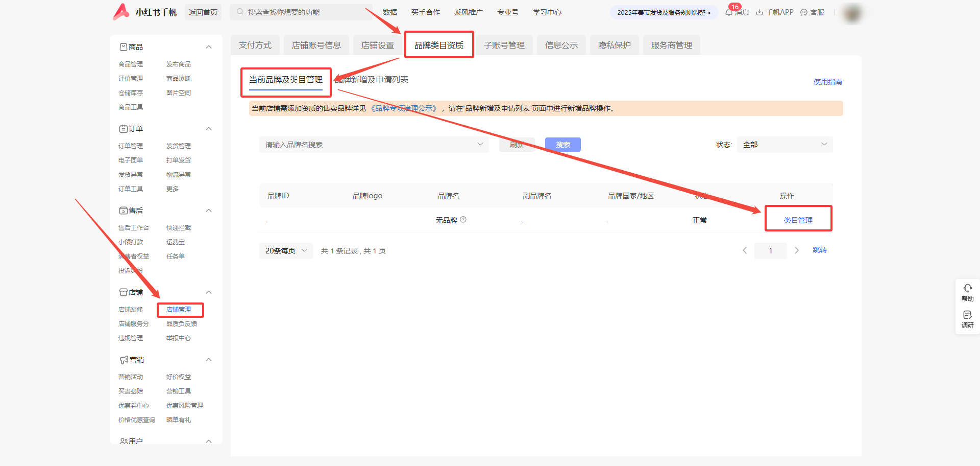Open 发布商品 in the sidebar
The height and width of the screenshot is (466, 980).
pos(179,64)
